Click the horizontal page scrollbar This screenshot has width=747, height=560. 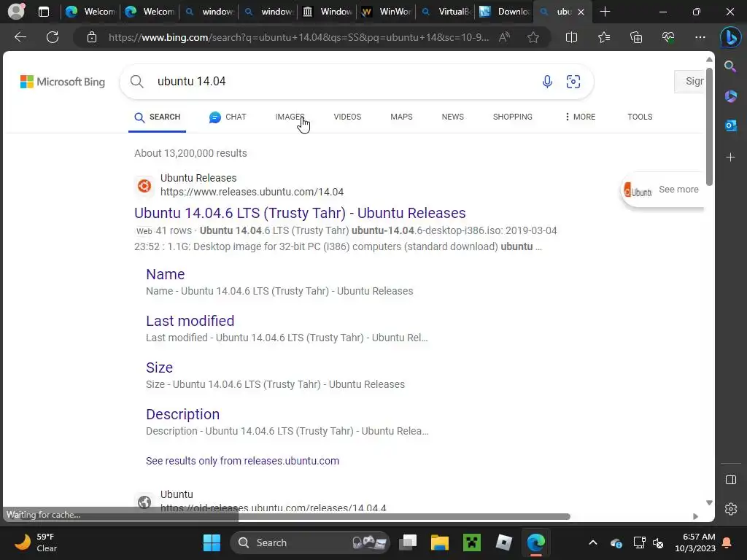point(404,517)
